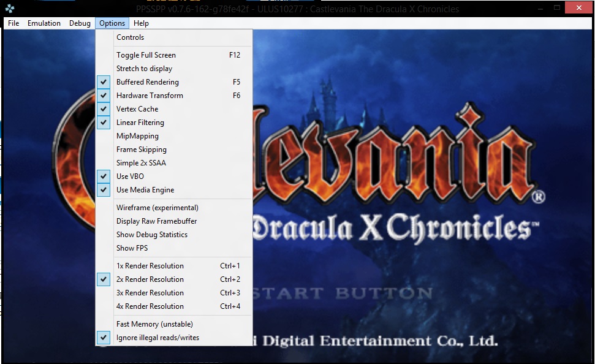Enable Fast Memory (unstable)
This screenshot has height=364, width=595.
(174, 324)
